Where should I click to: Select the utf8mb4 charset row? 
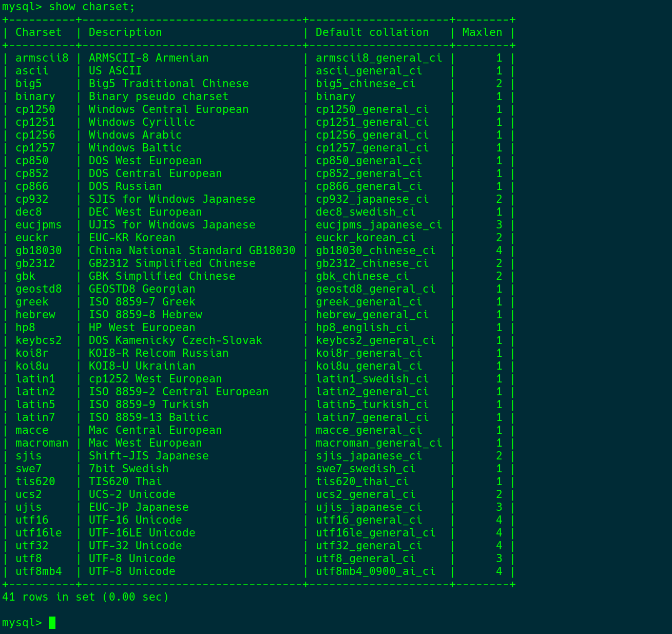click(x=39, y=571)
